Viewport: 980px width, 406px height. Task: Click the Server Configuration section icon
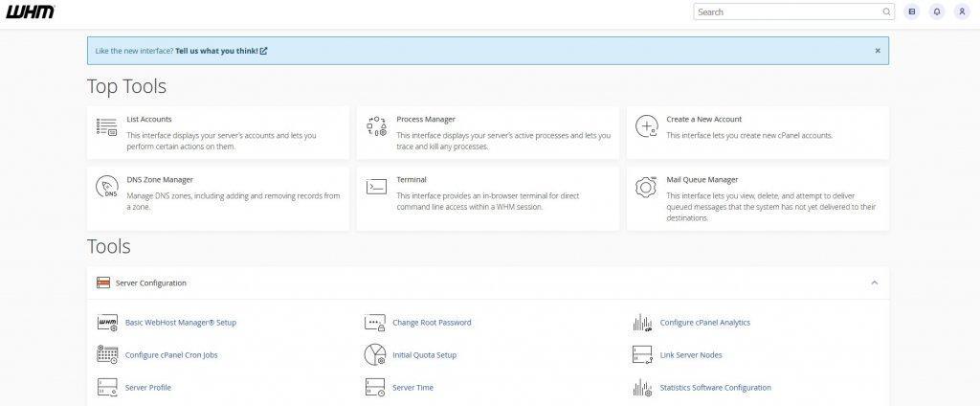(x=103, y=282)
